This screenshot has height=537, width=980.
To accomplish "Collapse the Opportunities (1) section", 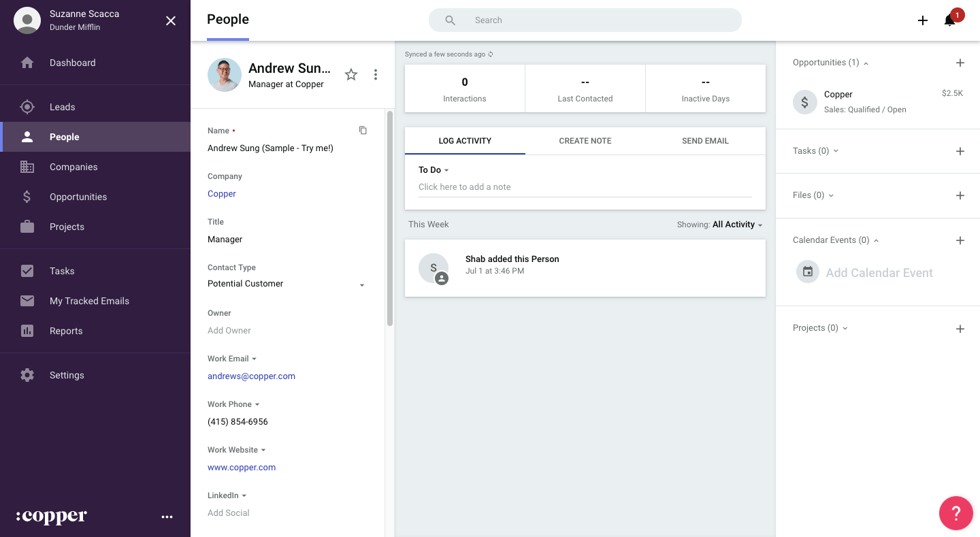I will click(866, 63).
